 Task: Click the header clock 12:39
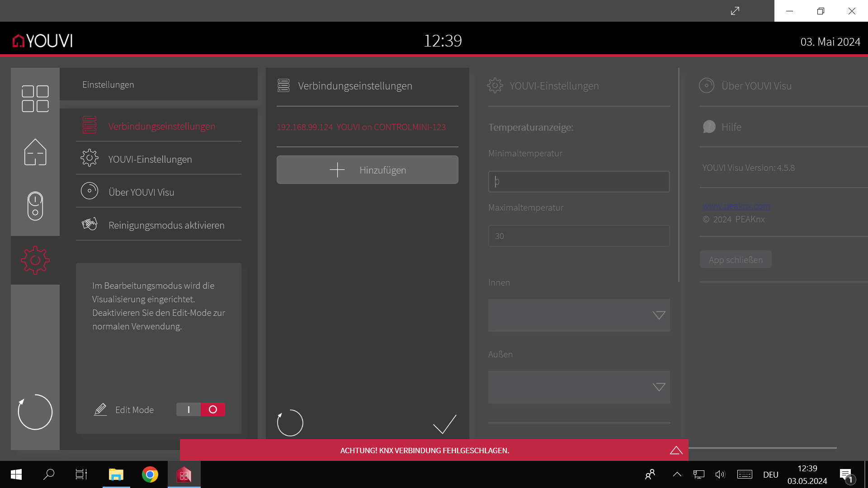(443, 41)
